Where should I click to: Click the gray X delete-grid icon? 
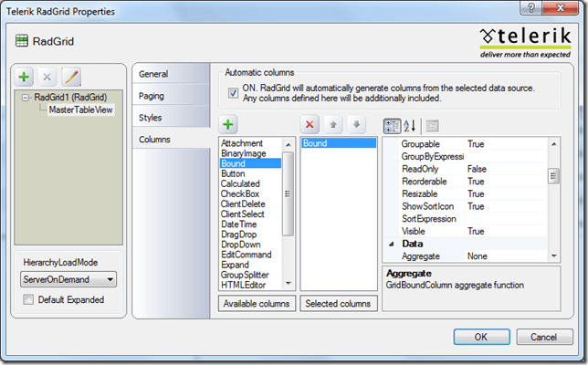pos(47,77)
